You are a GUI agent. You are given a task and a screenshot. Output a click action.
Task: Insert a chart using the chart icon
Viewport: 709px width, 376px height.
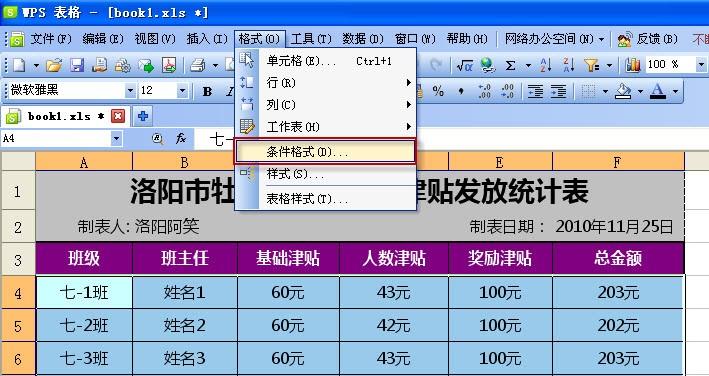[633, 66]
